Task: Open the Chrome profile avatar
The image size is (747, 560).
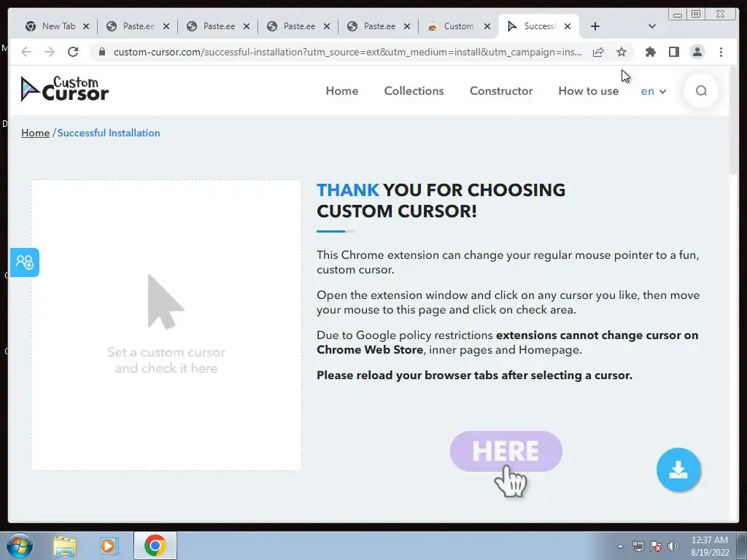Action: click(697, 52)
